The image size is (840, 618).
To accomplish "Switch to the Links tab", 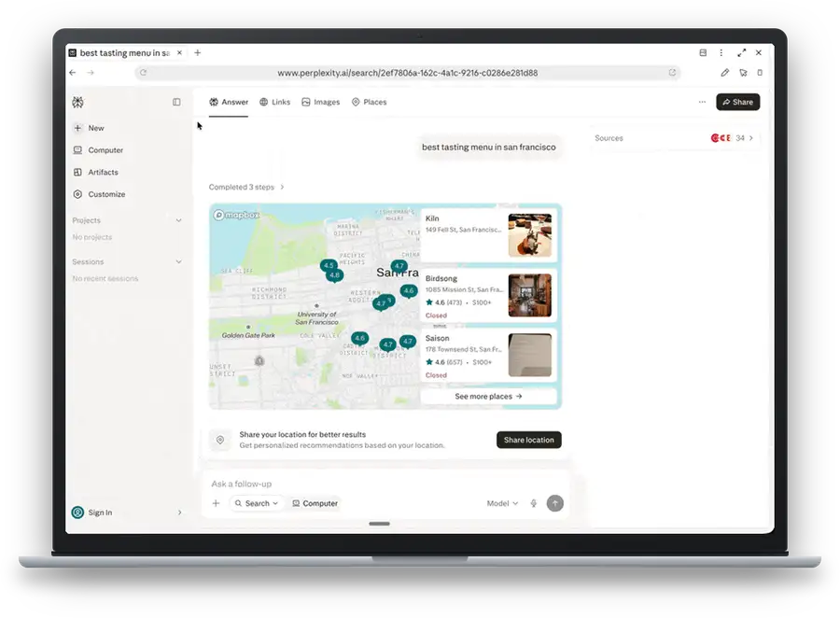I will click(x=274, y=102).
